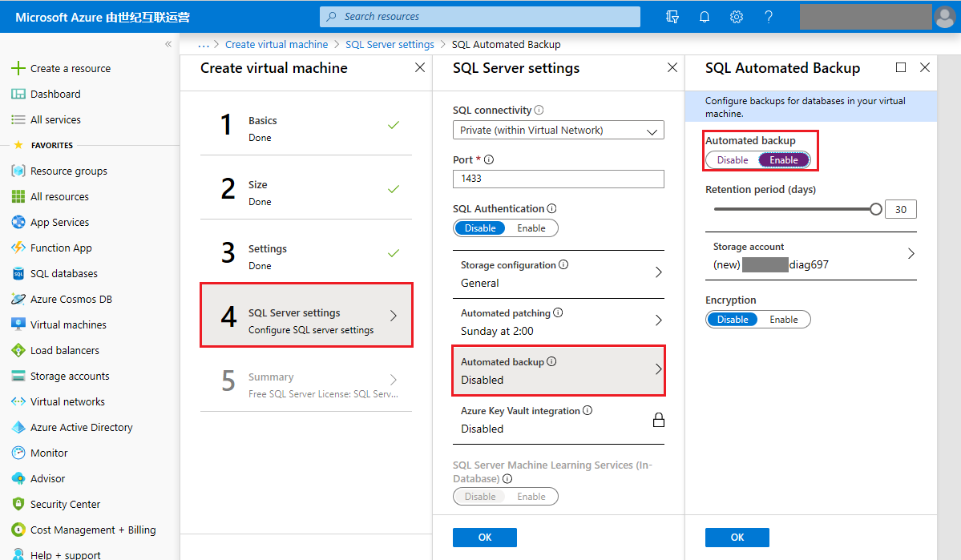Click the help question mark icon

pos(769,17)
